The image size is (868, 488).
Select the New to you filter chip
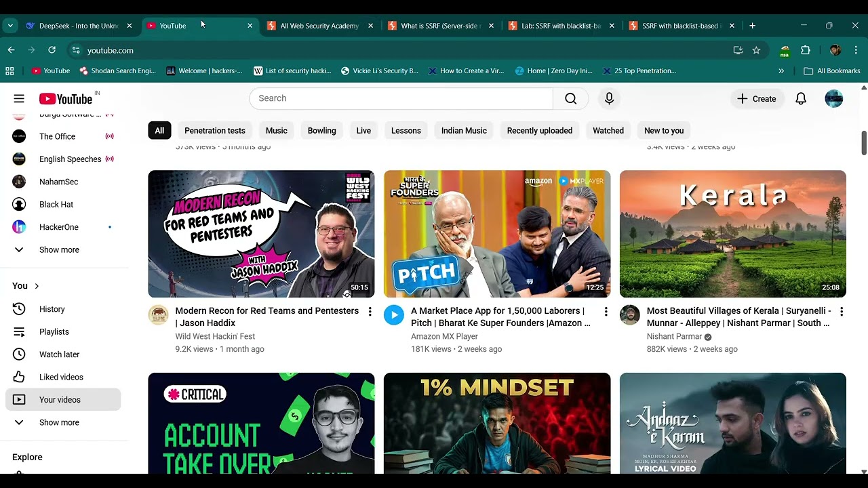tap(664, 131)
